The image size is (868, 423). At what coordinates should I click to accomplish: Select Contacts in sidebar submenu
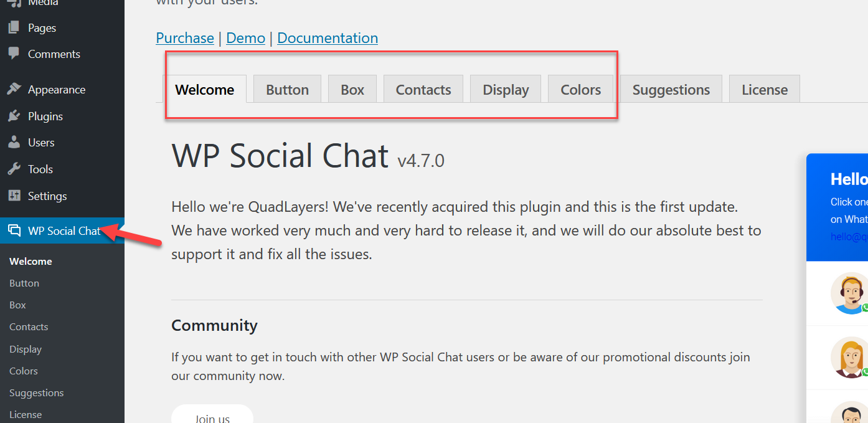[x=29, y=326]
